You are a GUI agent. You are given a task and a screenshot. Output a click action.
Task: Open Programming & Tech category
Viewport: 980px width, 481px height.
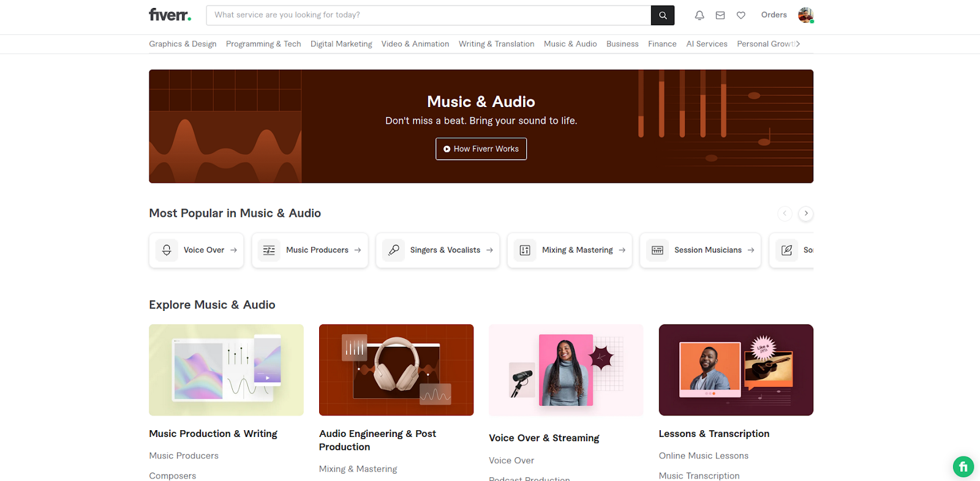pyautogui.click(x=263, y=44)
